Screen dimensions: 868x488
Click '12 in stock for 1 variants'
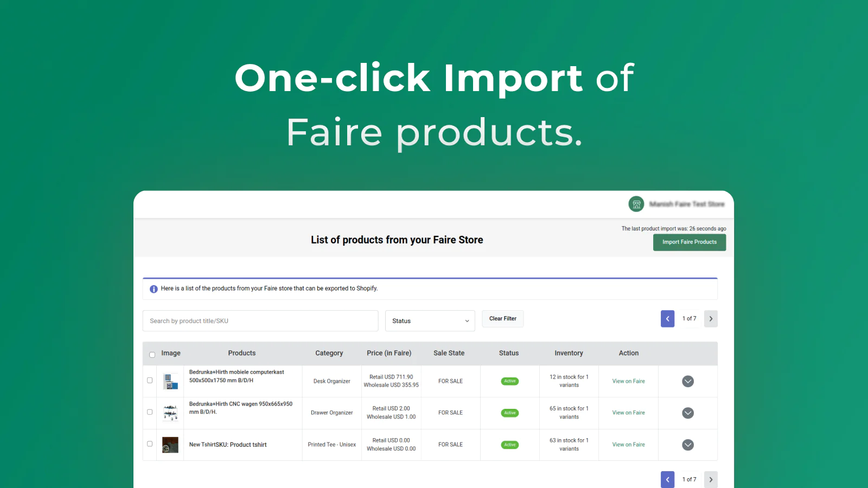point(569,381)
